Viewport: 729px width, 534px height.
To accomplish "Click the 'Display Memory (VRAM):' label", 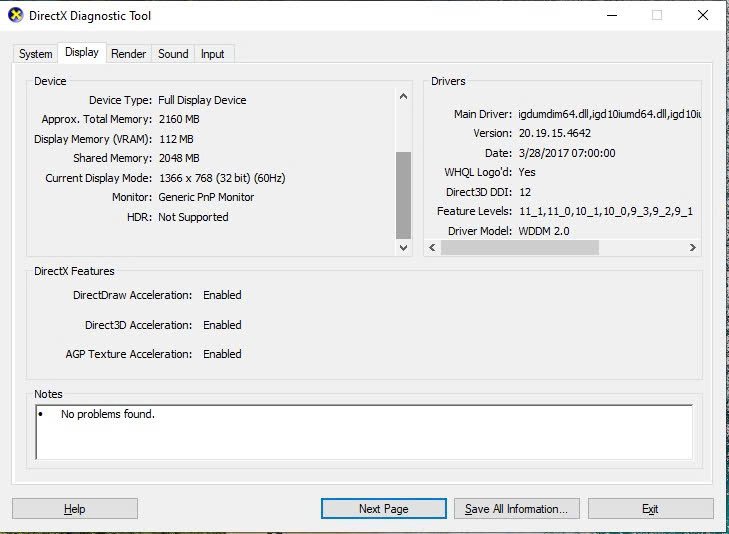I will point(93,139).
